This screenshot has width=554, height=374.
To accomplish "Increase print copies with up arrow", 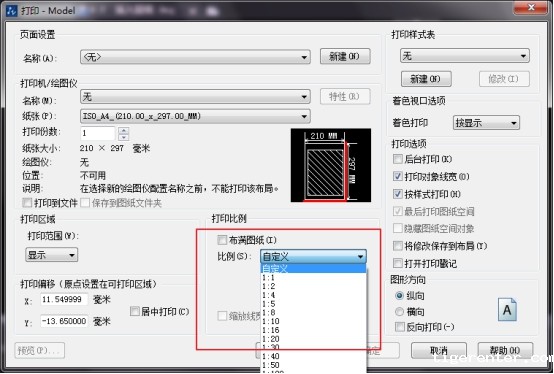I will (x=124, y=130).
